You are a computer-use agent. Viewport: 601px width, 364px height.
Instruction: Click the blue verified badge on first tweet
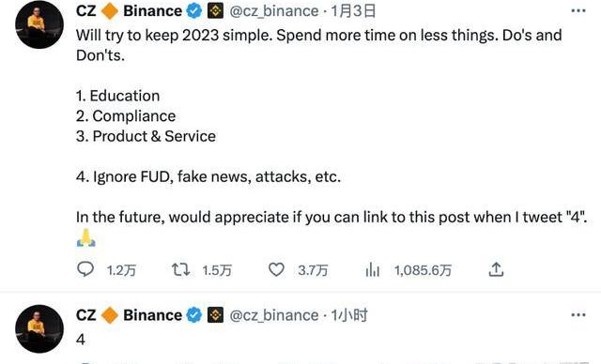point(194,10)
